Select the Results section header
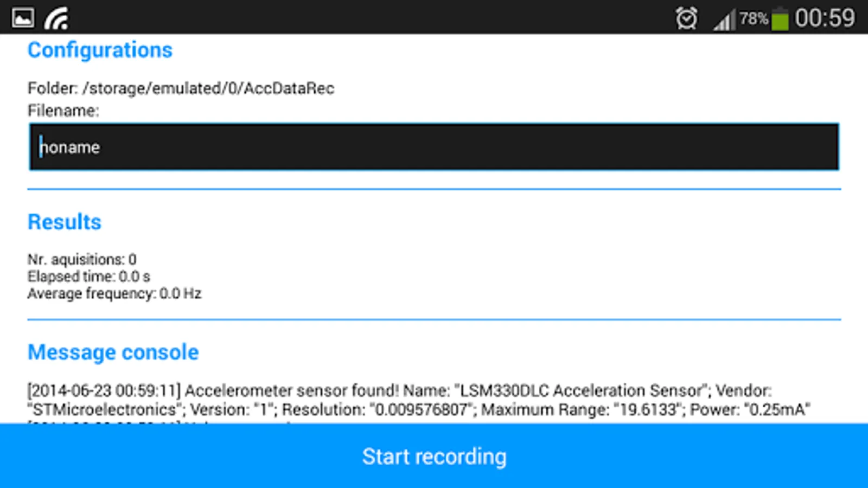Image resolution: width=868 pixels, height=488 pixels. [65, 222]
